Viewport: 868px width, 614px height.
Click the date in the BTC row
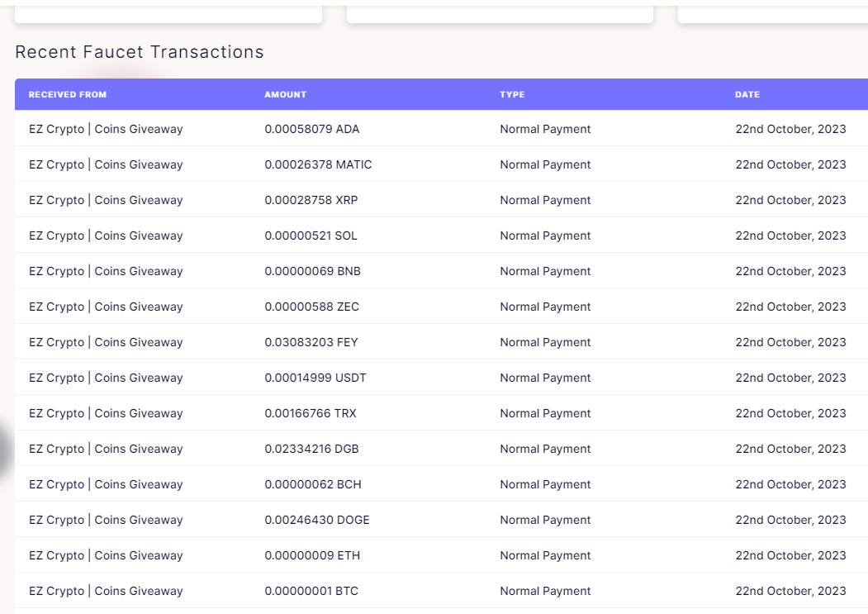point(790,590)
